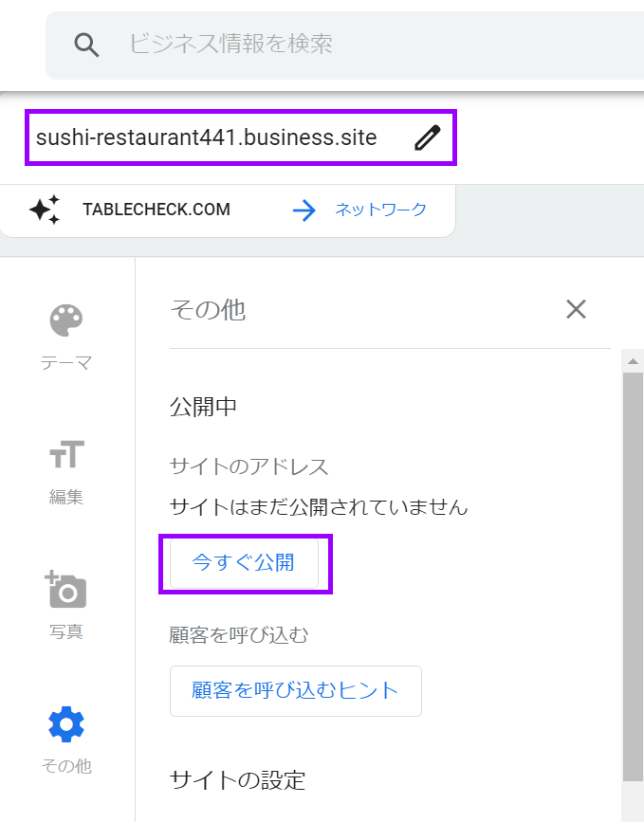Viewport: 644px width, 822px height.
Task: Close the その他 panel with X
Action: click(x=576, y=308)
